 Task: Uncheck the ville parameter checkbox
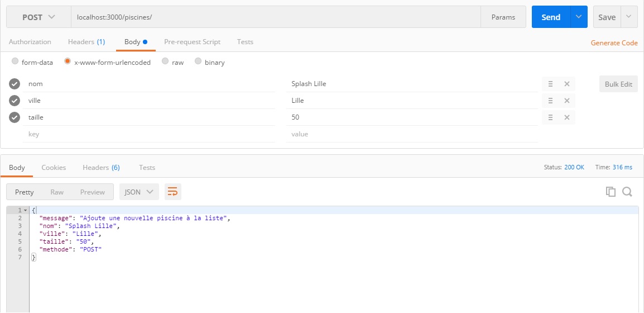pyautogui.click(x=15, y=101)
